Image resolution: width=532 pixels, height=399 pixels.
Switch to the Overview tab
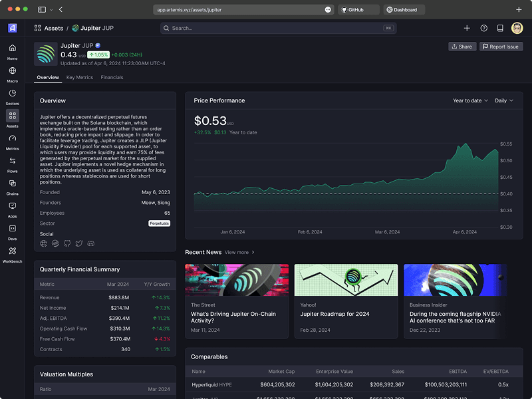click(48, 77)
